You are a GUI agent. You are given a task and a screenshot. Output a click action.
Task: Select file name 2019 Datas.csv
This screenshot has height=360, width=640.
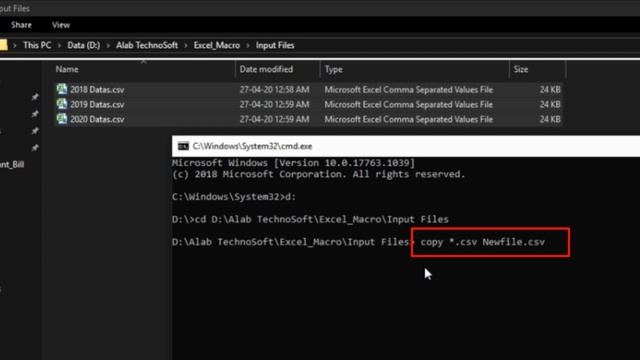[97, 104]
